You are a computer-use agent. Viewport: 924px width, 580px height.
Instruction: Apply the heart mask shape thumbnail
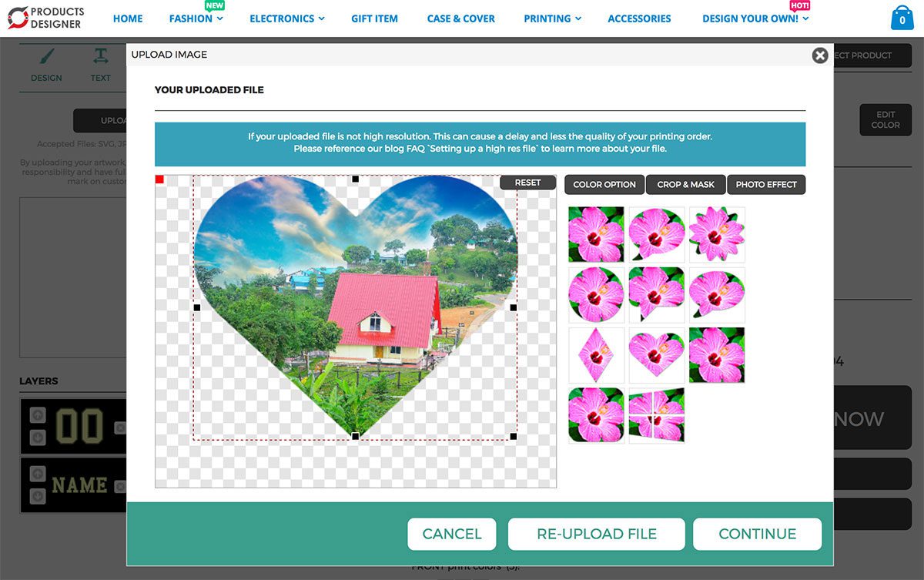click(x=656, y=355)
